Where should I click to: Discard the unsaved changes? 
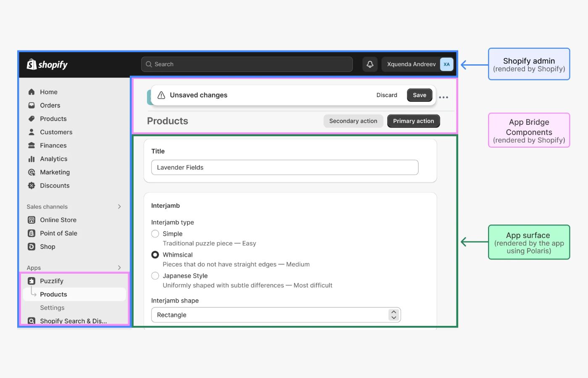[386, 95]
